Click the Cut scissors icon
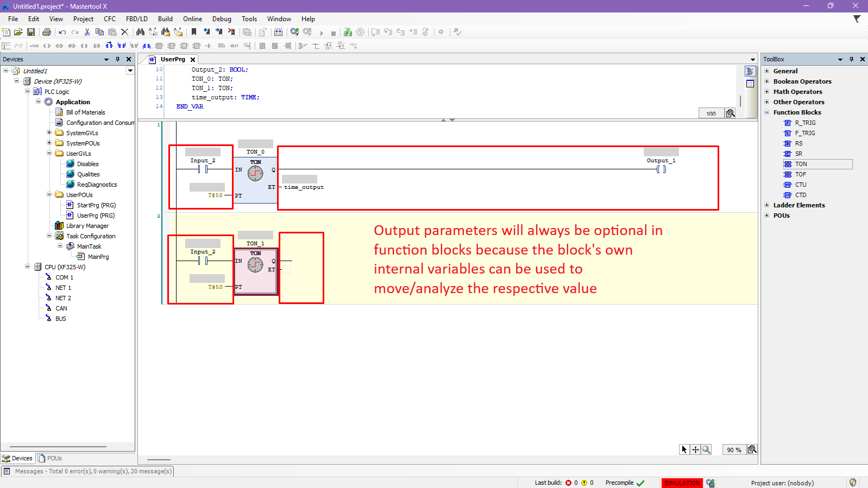Viewport: 868px width, 488px height. 87,33
